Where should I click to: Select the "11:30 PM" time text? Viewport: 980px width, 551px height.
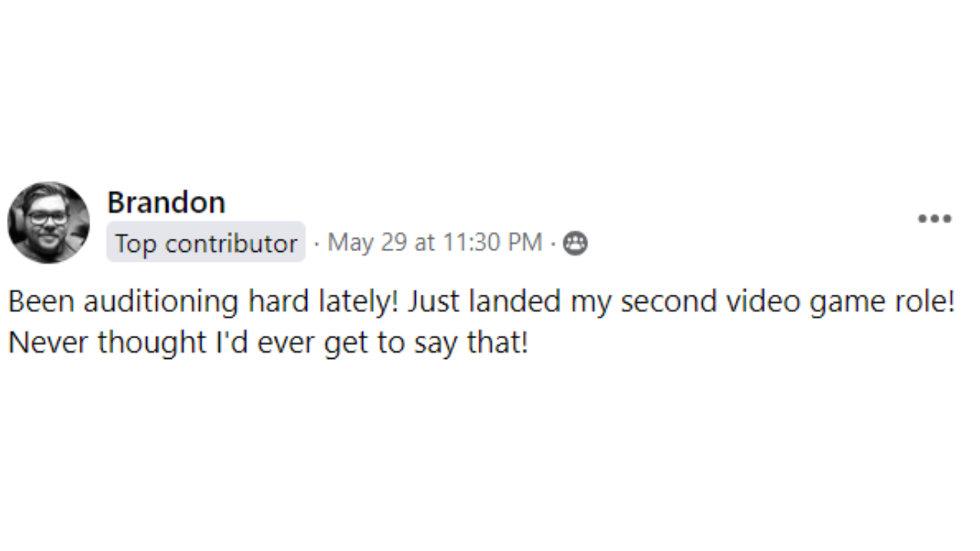(492, 243)
